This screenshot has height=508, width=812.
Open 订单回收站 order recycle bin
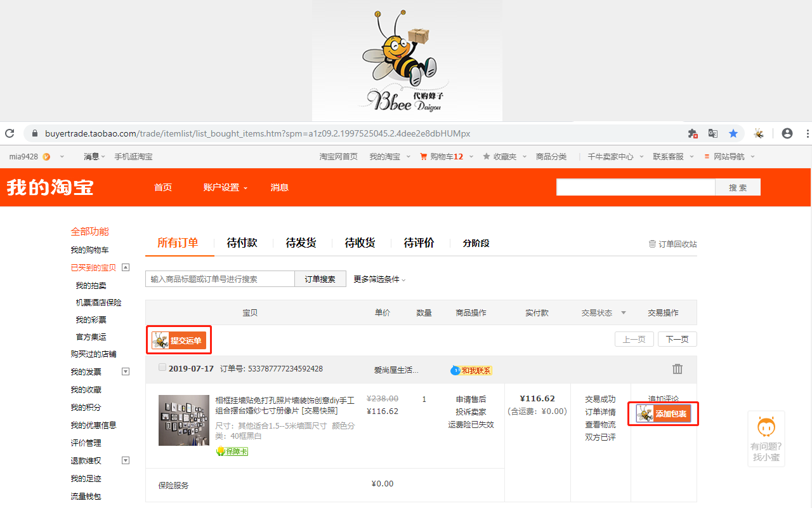point(672,244)
